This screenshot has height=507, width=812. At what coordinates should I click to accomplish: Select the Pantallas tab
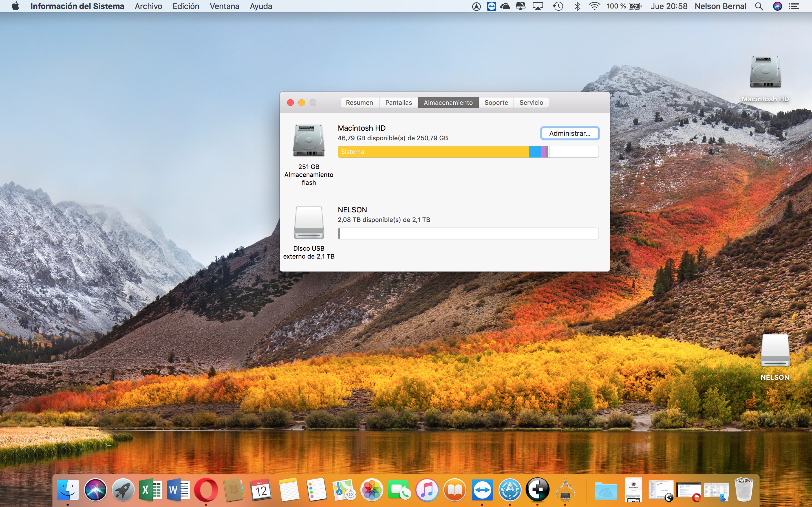398,103
